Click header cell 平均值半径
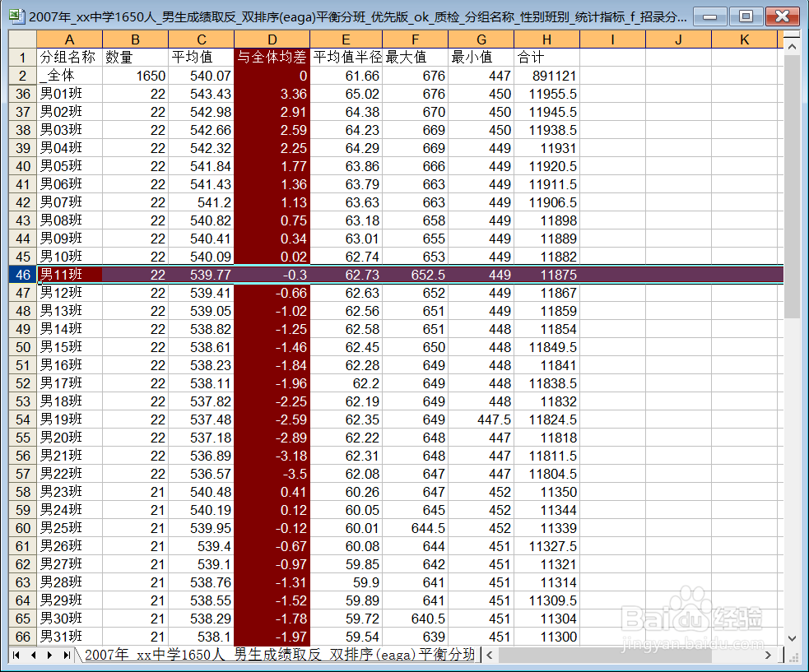Image resolution: width=809 pixels, height=672 pixels. tap(346, 58)
